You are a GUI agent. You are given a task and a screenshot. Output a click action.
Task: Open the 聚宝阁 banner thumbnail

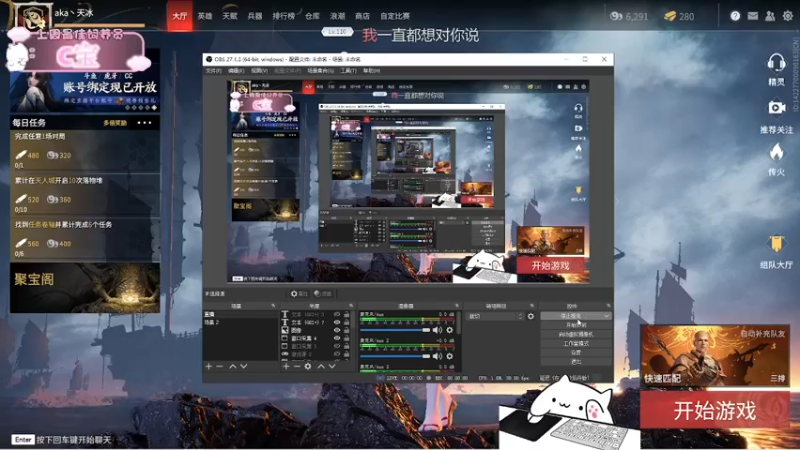pyautogui.click(x=85, y=288)
